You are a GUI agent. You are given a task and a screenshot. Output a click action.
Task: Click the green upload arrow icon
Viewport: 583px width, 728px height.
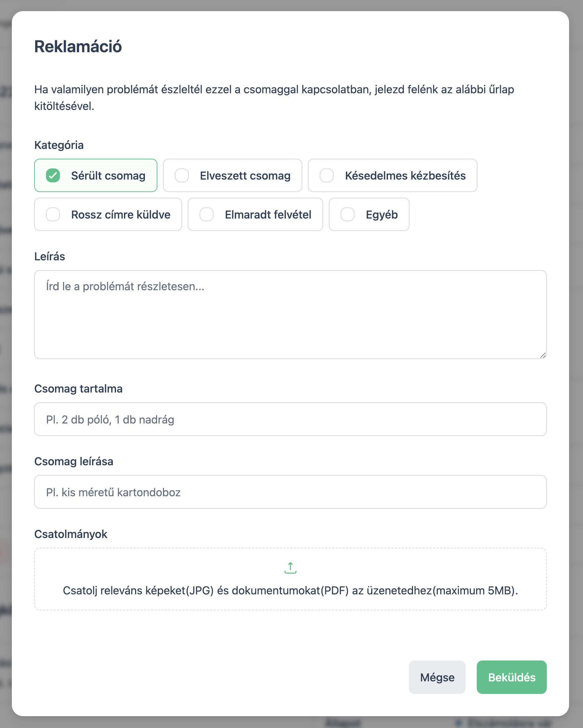coord(290,568)
